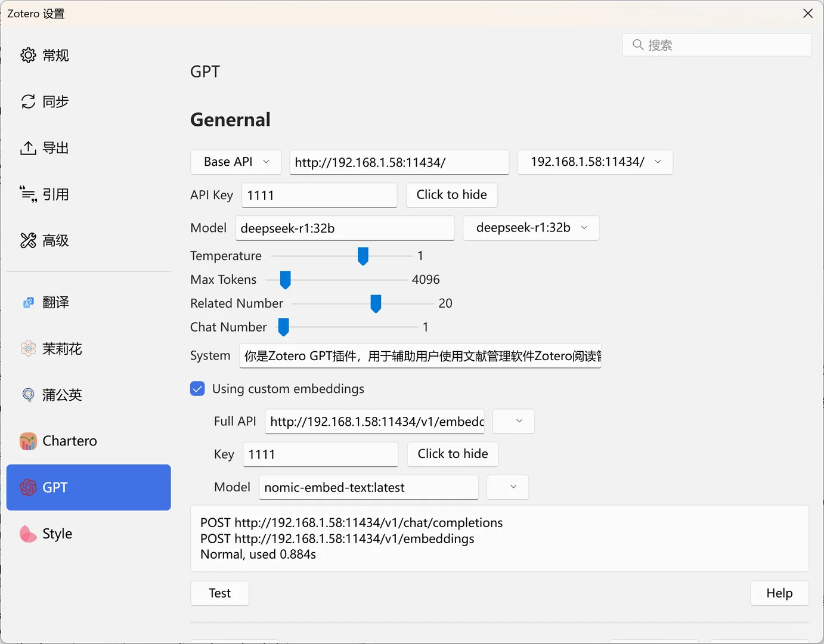The image size is (824, 644).
Task: Click the Temperature slider handle
Action: click(x=363, y=256)
